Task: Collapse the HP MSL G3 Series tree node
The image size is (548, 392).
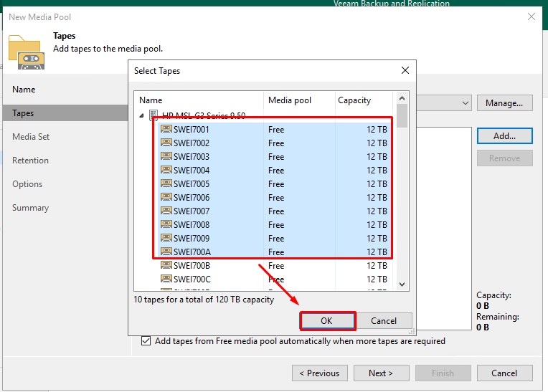Action: (x=142, y=116)
